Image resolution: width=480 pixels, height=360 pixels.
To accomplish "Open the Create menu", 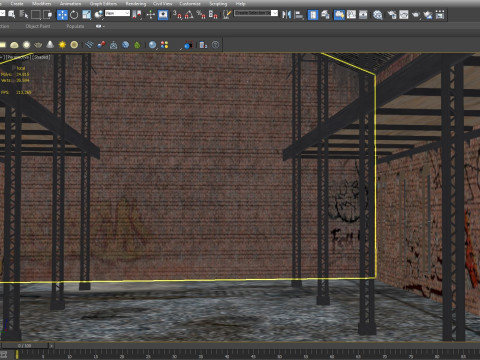I will (x=17, y=4).
